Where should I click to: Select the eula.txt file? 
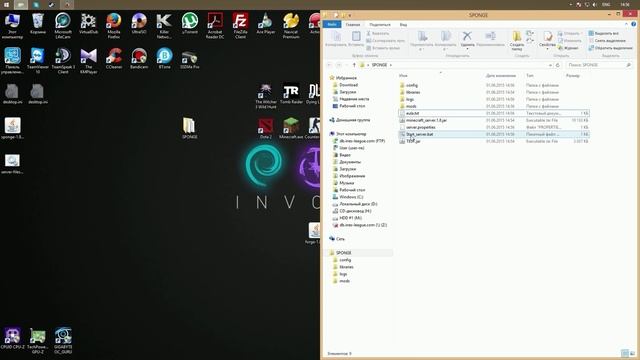tap(493, 113)
